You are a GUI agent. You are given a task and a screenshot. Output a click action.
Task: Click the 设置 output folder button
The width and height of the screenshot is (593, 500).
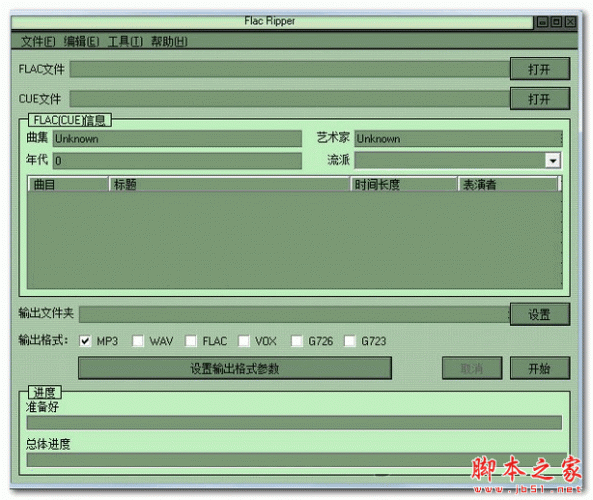(540, 314)
